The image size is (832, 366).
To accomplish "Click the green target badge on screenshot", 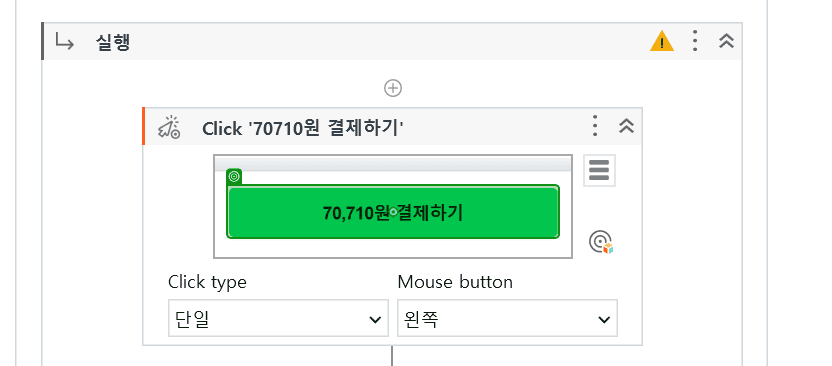I will (234, 177).
